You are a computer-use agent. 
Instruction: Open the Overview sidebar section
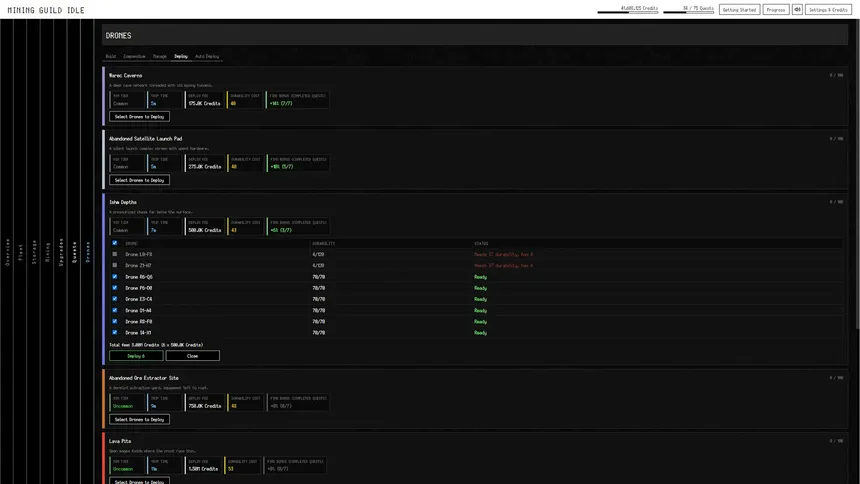point(8,252)
